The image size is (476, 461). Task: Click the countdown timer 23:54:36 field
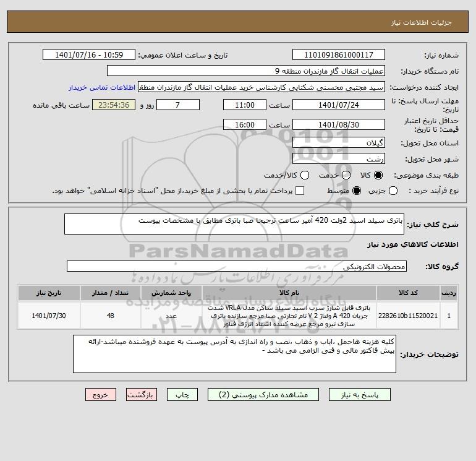click(114, 105)
